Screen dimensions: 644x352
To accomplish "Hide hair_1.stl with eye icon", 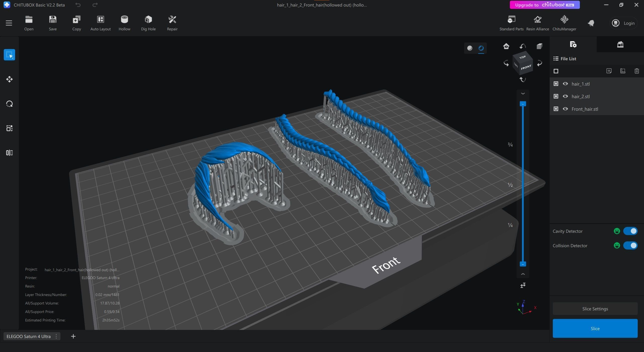I will [565, 84].
